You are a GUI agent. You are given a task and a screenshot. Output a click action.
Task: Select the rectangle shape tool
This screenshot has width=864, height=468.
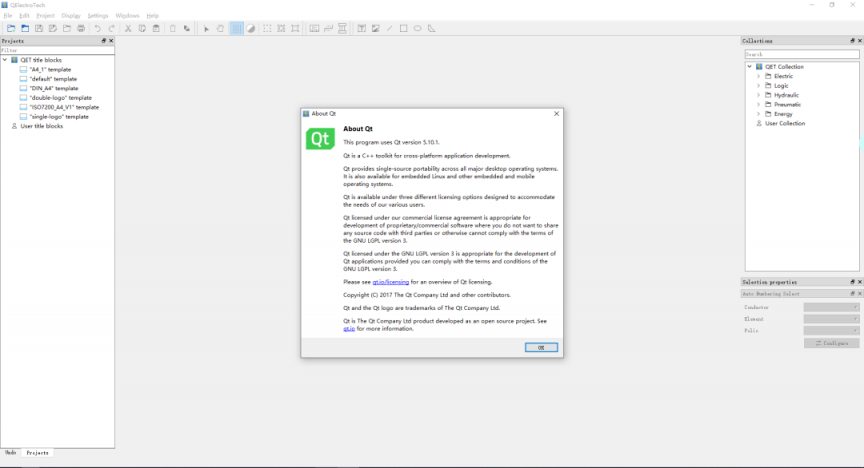pos(404,28)
